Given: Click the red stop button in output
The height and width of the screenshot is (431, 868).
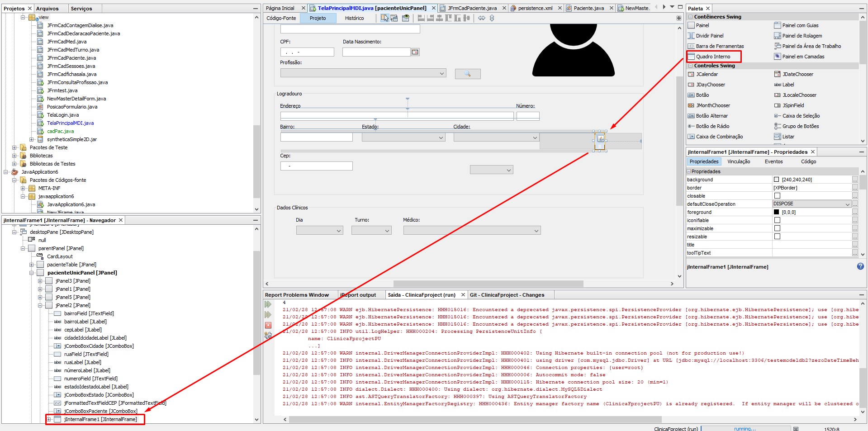Looking at the screenshot, I should point(268,325).
